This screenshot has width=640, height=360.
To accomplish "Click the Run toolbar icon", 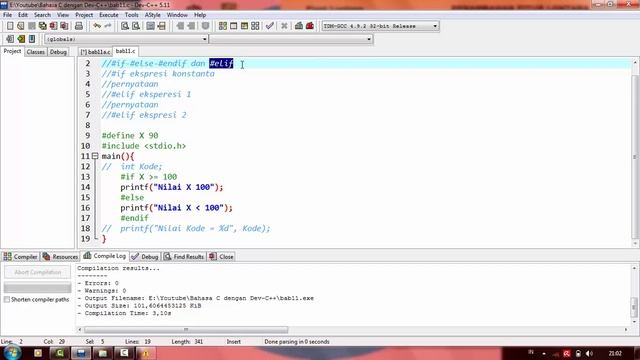I will tap(233, 26).
